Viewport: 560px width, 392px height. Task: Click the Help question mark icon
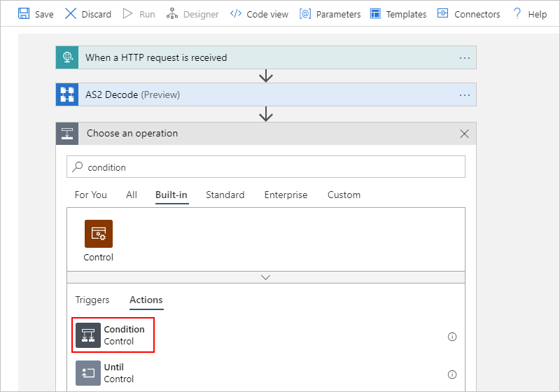pyautogui.click(x=517, y=13)
